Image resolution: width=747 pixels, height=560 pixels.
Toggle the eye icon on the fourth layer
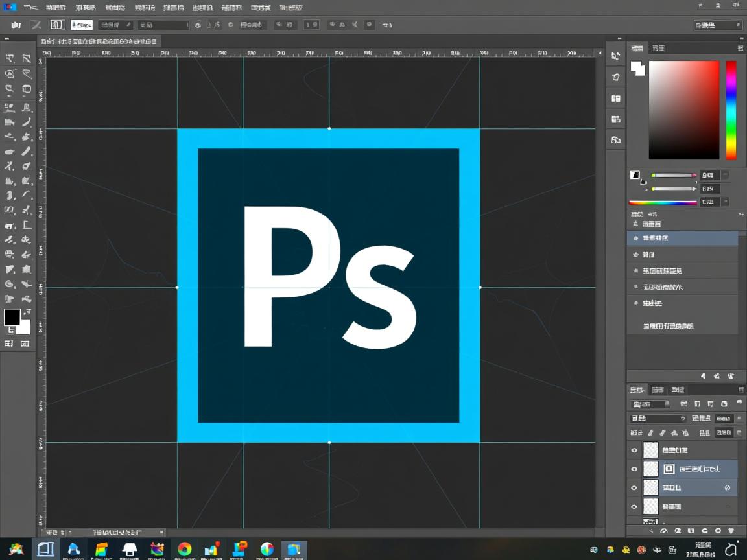tap(634, 506)
